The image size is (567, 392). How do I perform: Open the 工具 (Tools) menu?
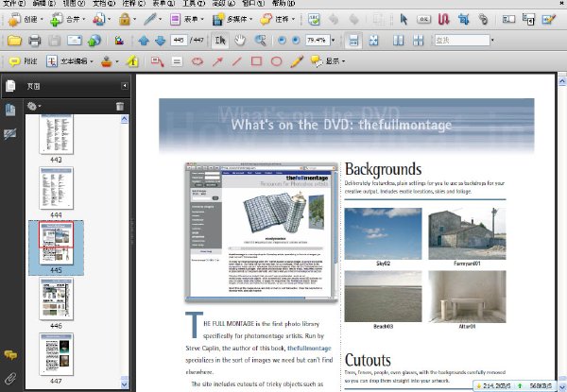click(194, 3)
